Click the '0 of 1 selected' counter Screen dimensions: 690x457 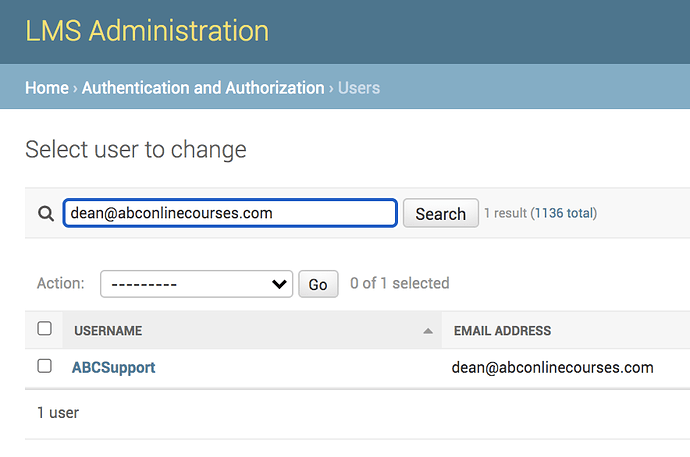click(x=399, y=284)
